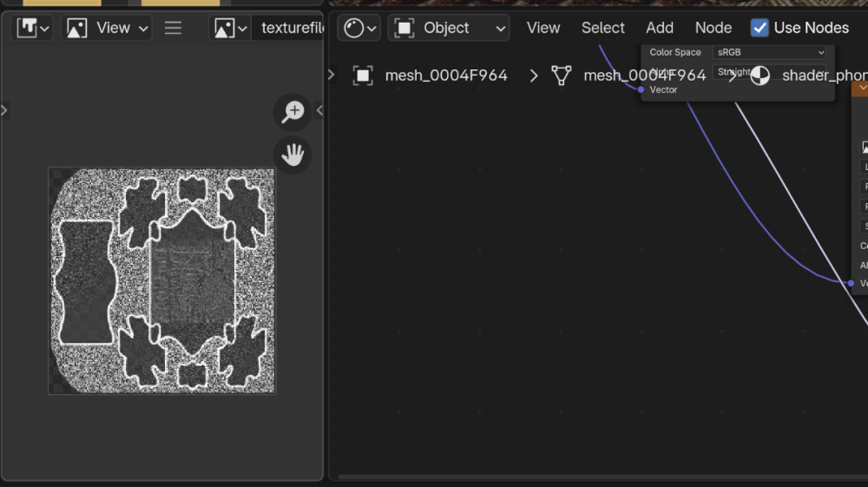Click the texture image thumbnail in image editor
Screen dimensions: 868x487
[x=161, y=280]
